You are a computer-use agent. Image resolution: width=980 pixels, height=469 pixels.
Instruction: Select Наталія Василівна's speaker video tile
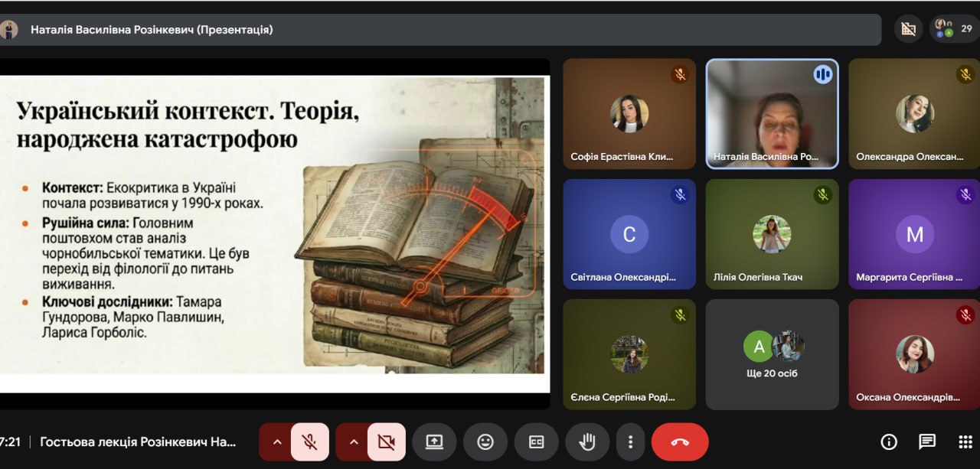pos(772,113)
